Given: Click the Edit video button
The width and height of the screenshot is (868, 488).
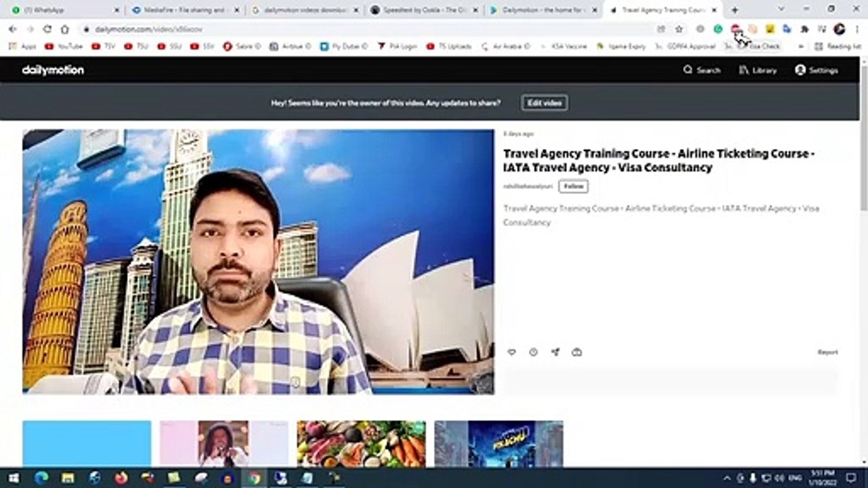Looking at the screenshot, I should (x=545, y=103).
